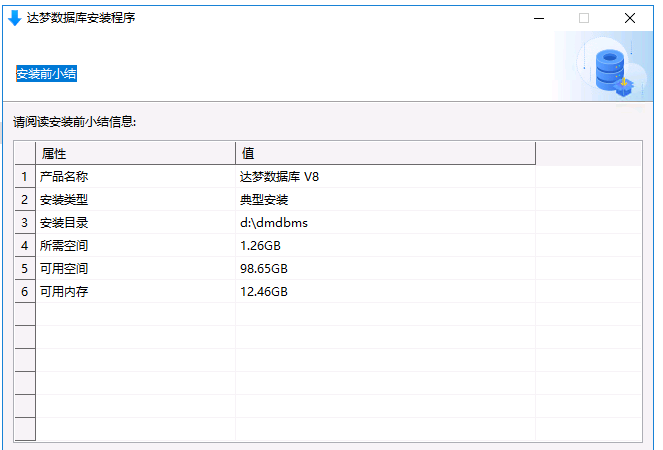This screenshot has height=450, width=663.
Task: Select the 12.46GB value cell
Action: [385, 291]
